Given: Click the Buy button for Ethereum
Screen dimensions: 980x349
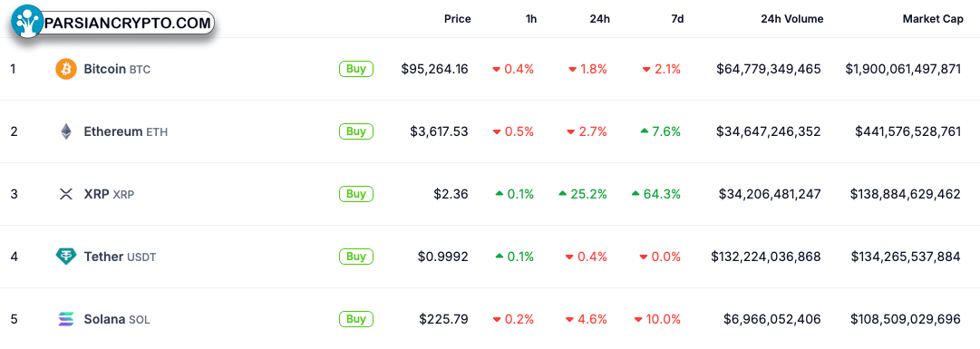Looking at the screenshot, I should click(356, 131).
